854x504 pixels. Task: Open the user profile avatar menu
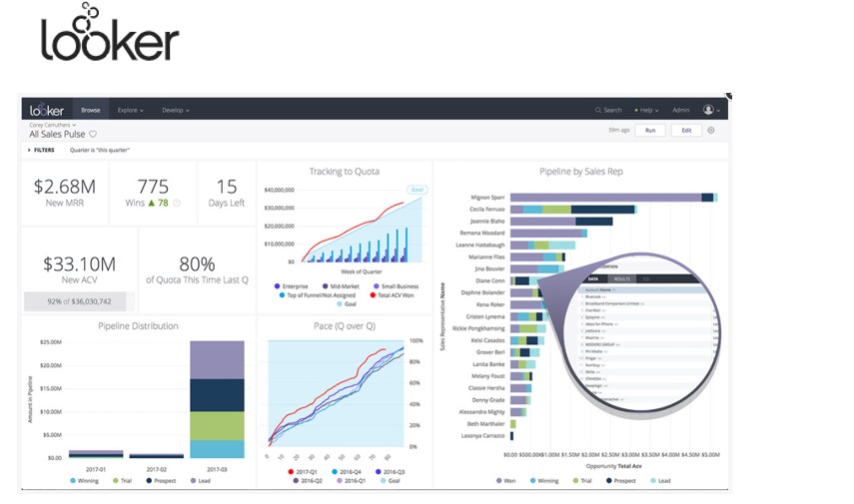click(x=711, y=110)
